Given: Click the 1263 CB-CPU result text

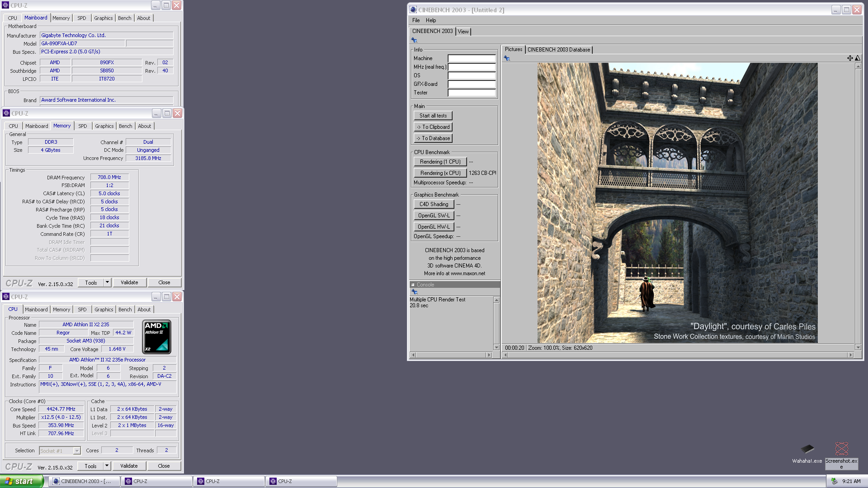Looking at the screenshot, I should coord(482,173).
